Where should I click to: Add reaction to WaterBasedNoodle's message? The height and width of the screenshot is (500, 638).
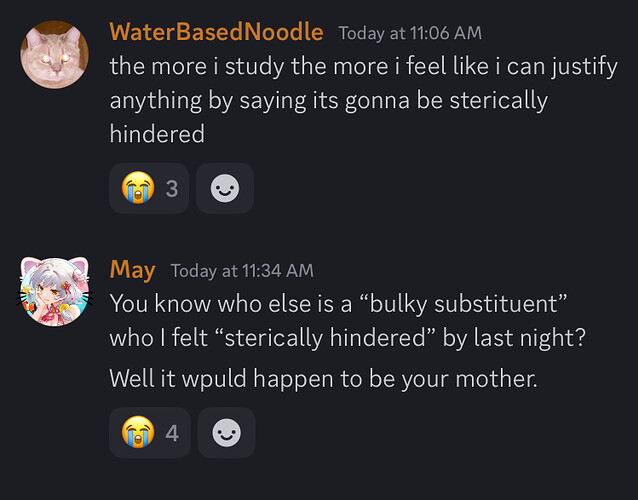(225, 188)
